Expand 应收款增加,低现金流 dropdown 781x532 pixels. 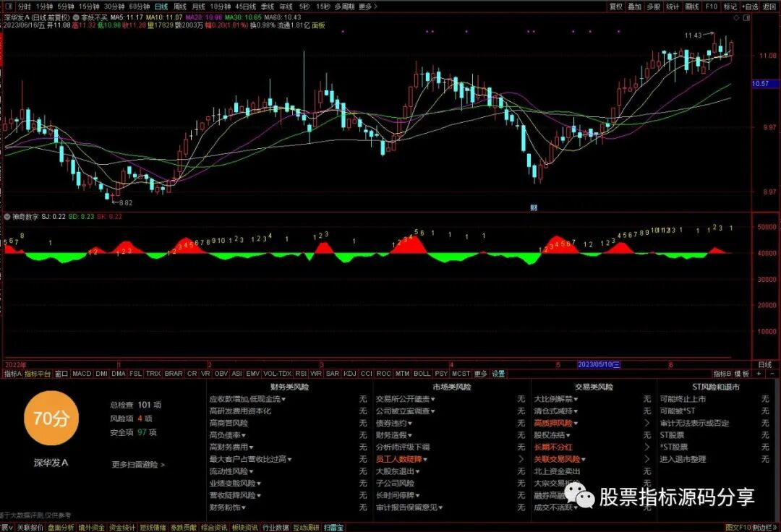[283, 399]
